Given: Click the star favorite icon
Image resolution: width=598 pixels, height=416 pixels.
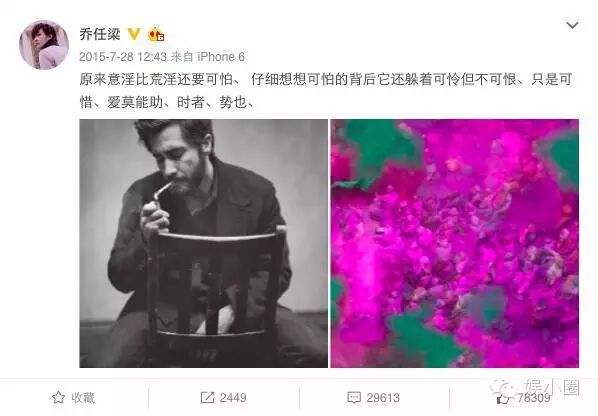Looking at the screenshot, I should (x=58, y=398).
